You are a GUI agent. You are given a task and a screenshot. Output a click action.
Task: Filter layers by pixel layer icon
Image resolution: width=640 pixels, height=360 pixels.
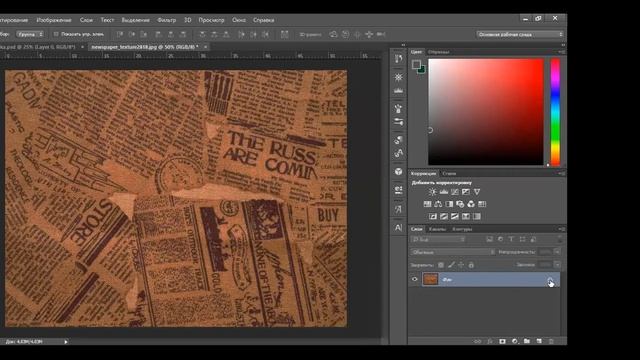489,239
